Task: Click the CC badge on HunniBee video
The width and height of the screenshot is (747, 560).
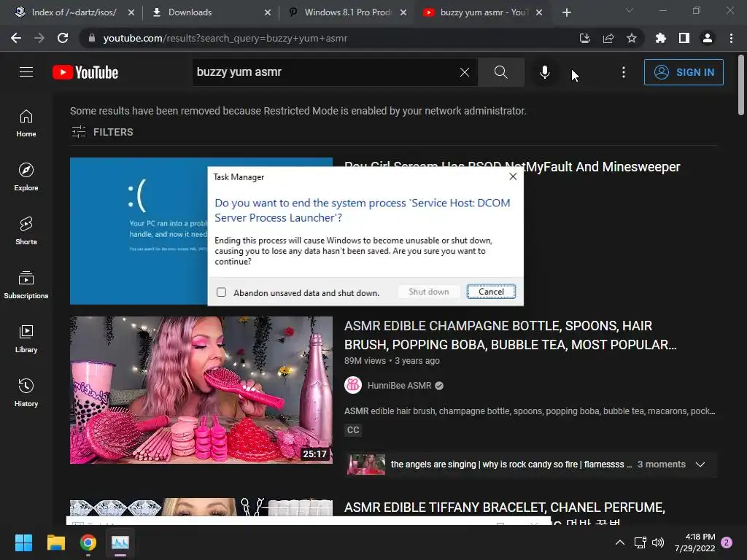Action: click(x=353, y=430)
